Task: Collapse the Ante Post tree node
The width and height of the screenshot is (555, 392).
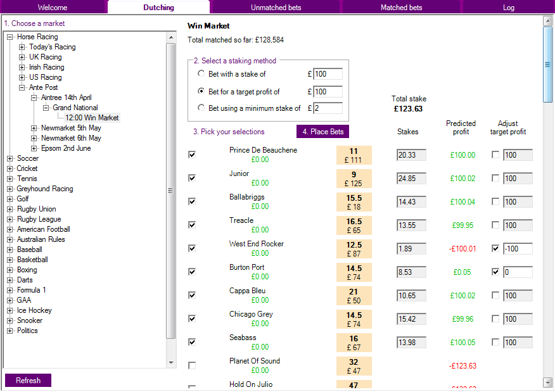Action: point(22,87)
